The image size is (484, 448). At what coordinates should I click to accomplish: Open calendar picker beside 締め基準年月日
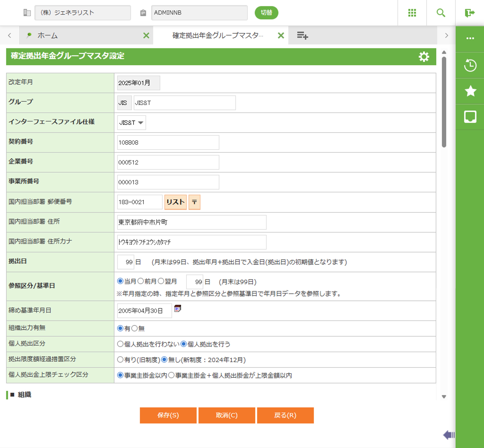pyautogui.click(x=178, y=309)
